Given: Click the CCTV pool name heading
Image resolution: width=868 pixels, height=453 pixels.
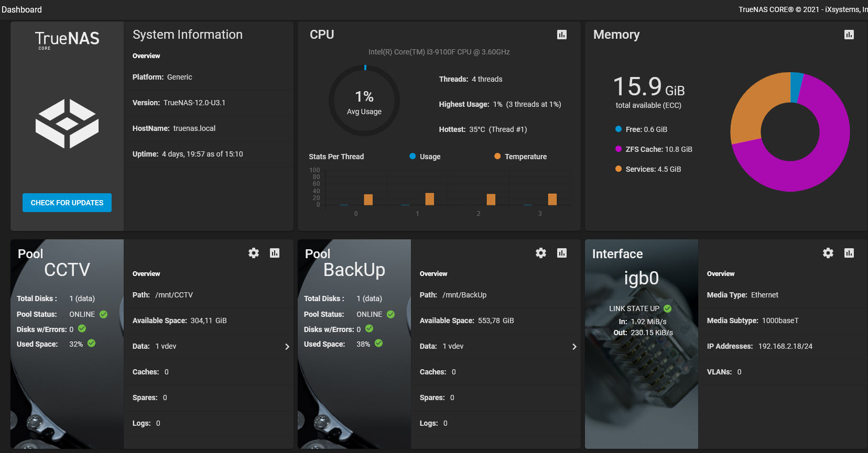Looking at the screenshot, I should pyautogui.click(x=67, y=270).
